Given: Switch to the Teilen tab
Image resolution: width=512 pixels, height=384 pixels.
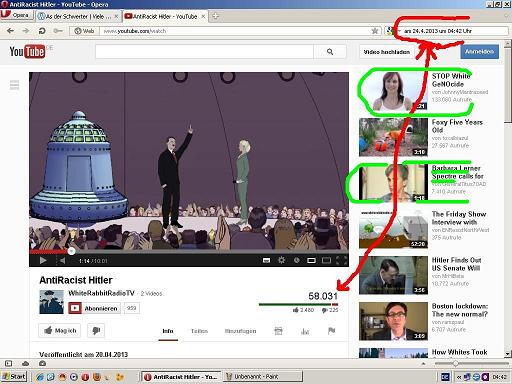Looking at the screenshot, I should point(199,331).
